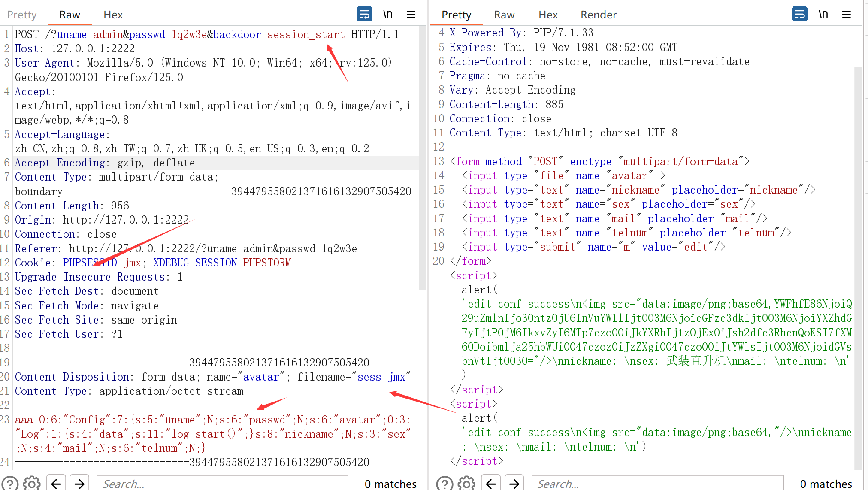Open search help icon in request panel
The image size is (868, 490).
(x=10, y=484)
